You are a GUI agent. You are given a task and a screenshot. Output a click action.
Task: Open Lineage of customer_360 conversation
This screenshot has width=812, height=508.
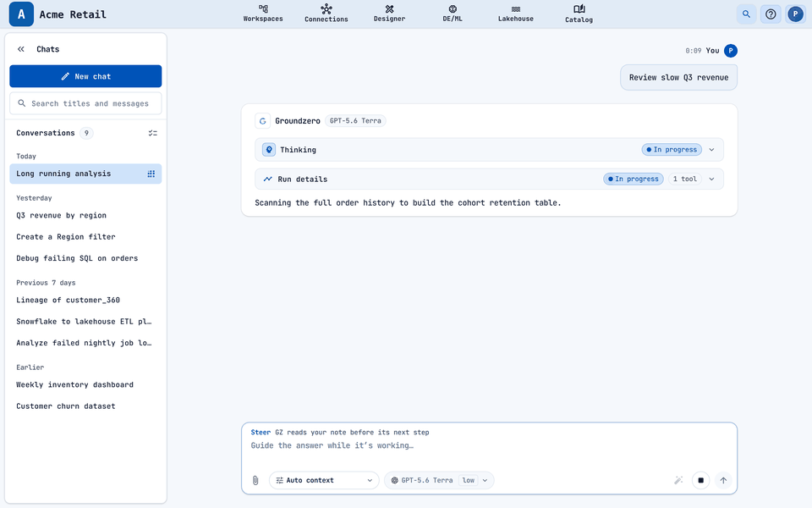coord(85,300)
